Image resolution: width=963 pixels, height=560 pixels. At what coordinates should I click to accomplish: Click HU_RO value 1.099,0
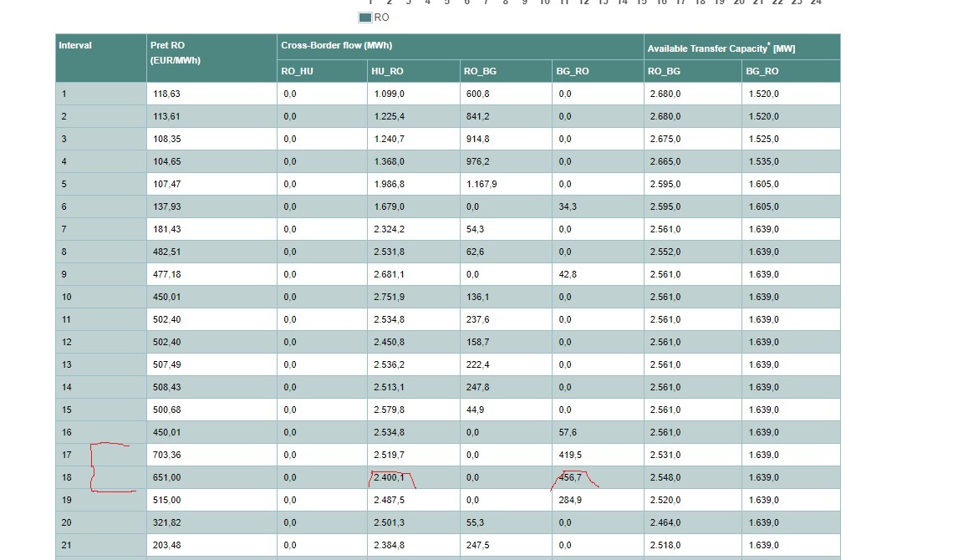click(390, 94)
